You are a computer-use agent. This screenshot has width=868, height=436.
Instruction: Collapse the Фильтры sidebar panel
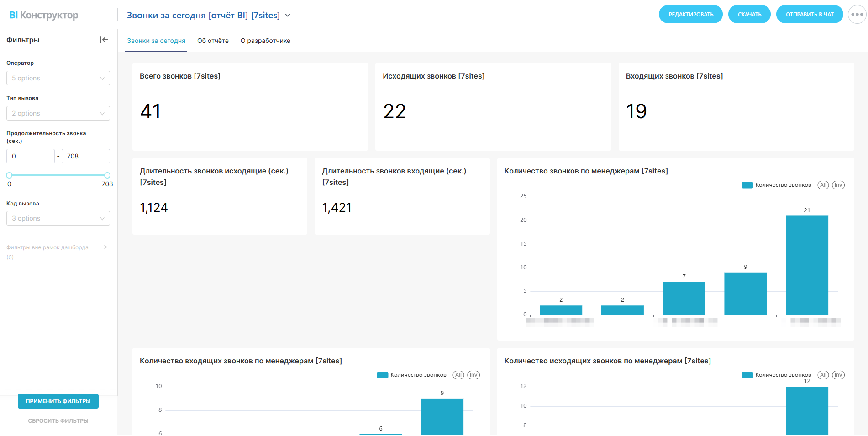[104, 40]
